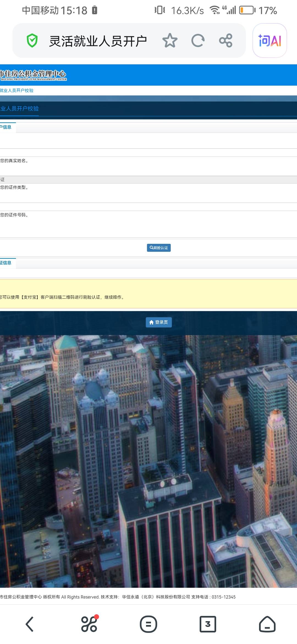Select the 证信息 section tab

coord(6,263)
